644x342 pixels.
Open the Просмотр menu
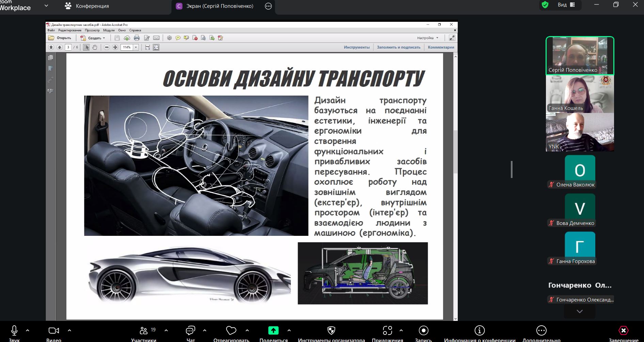(x=92, y=30)
